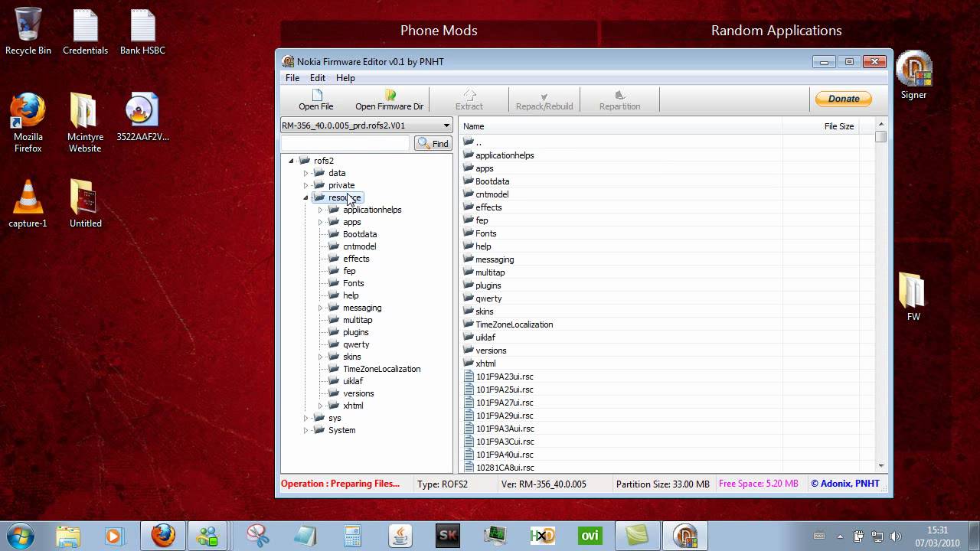Open the Mozilla Firefox desktop shortcut
980x551 pixels.
[x=28, y=122]
